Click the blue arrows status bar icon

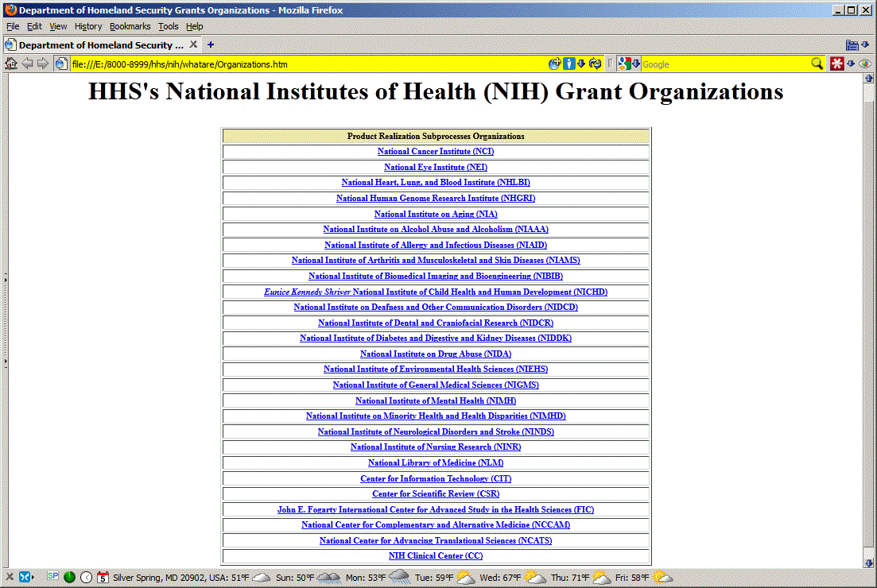[x=24, y=577]
